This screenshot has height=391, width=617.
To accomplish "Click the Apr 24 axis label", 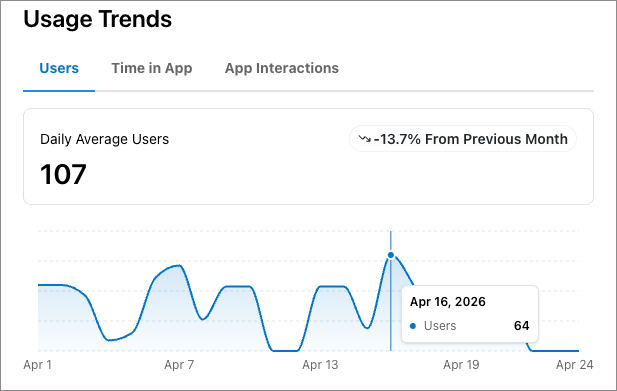I will pyautogui.click(x=575, y=365).
